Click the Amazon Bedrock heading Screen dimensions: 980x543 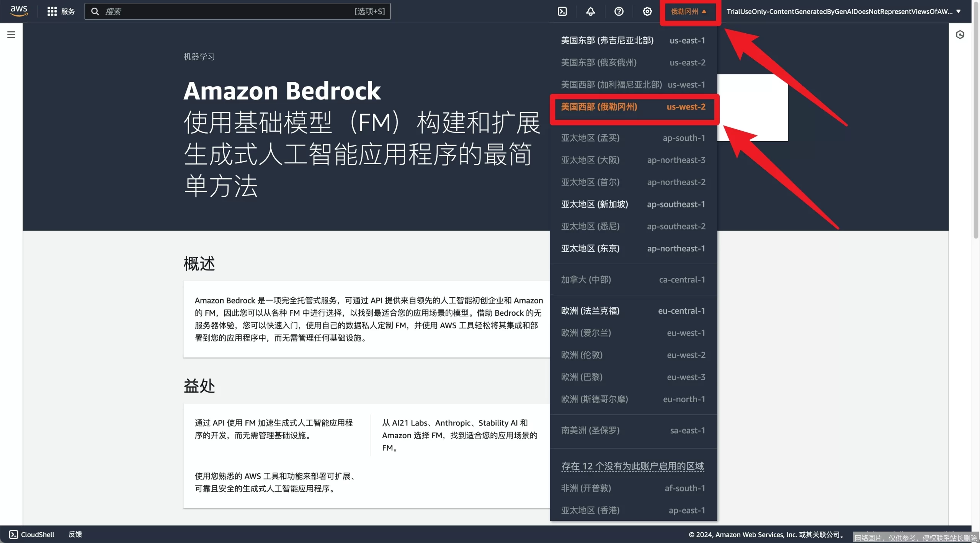coord(282,91)
